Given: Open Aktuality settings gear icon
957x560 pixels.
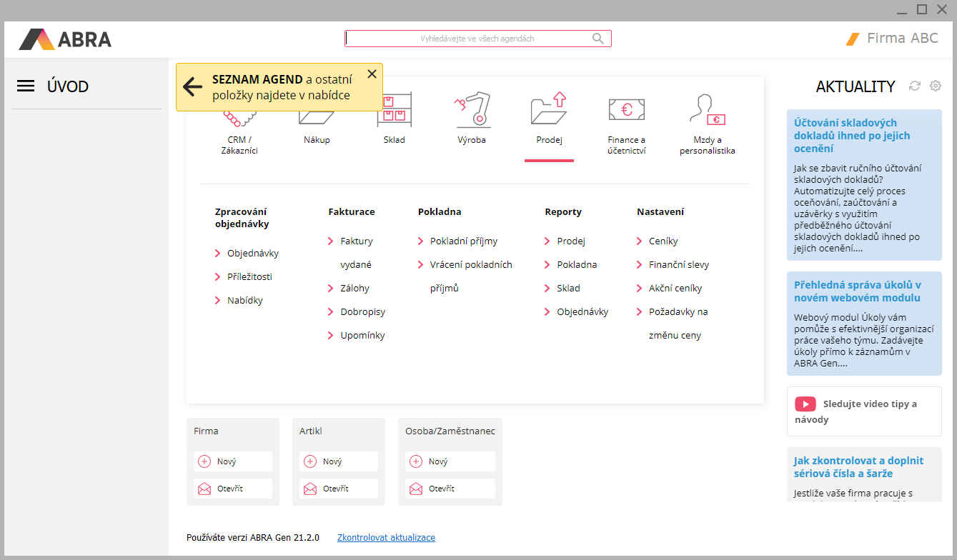Looking at the screenshot, I should point(936,86).
